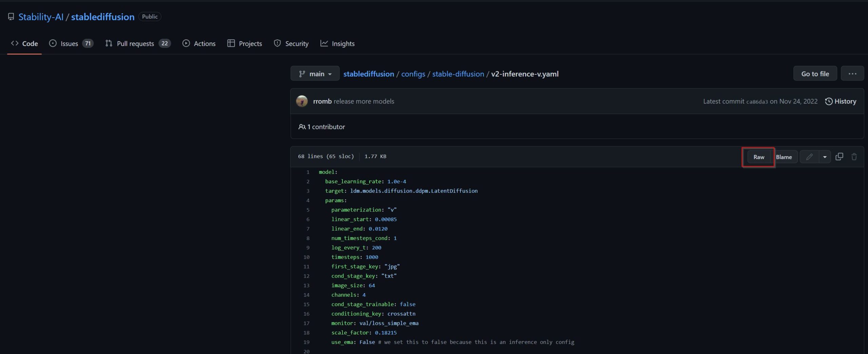Click the Go to file button
Viewport: 868px width, 354px height.
(815, 74)
